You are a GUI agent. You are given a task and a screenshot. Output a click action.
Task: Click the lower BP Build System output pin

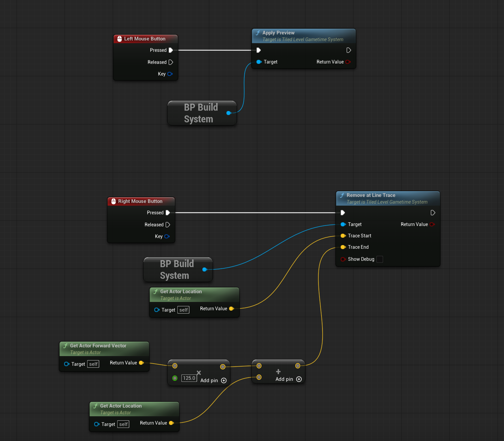pos(205,269)
